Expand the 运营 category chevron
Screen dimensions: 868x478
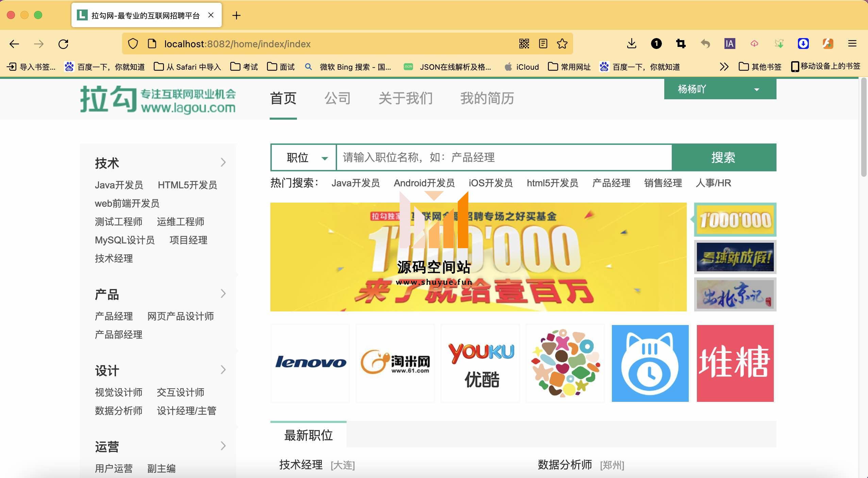coord(223,446)
